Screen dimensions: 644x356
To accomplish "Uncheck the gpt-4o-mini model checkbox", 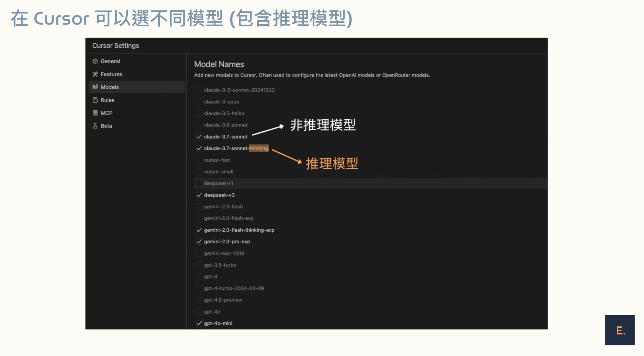I will [x=199, y=323].
